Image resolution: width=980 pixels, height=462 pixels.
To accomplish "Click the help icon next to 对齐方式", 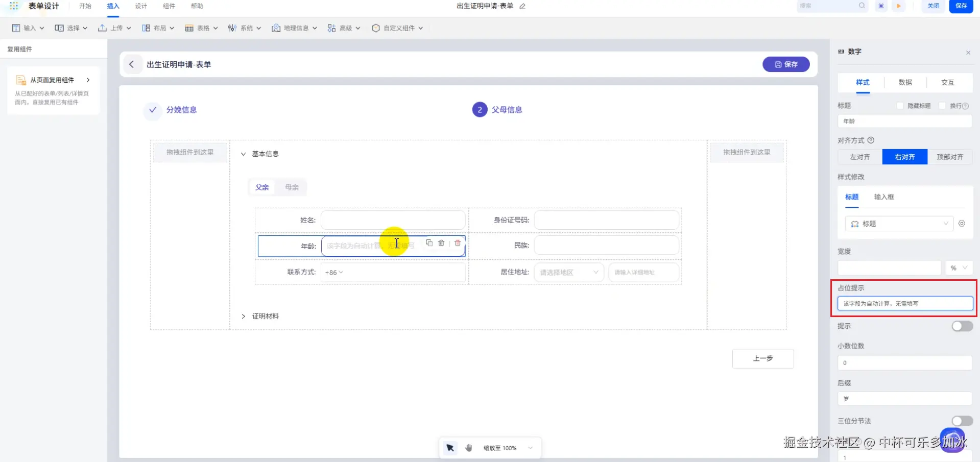I will coord(871,140).
